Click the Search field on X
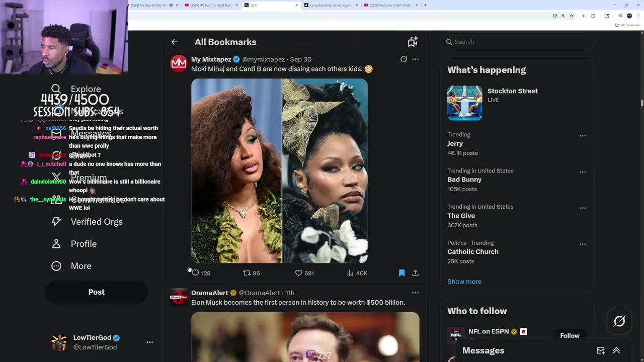This screenshot has height=362, width=644. (517, 42)
